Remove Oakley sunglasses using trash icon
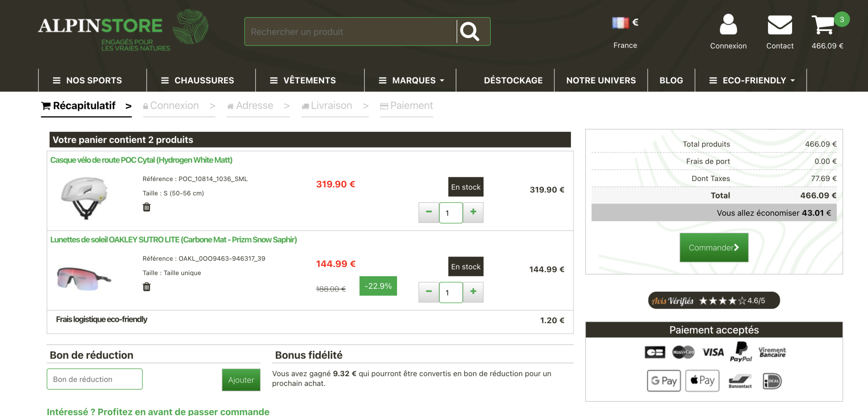The width and height of the screenshot is (868, 416). tap(146, 287)
